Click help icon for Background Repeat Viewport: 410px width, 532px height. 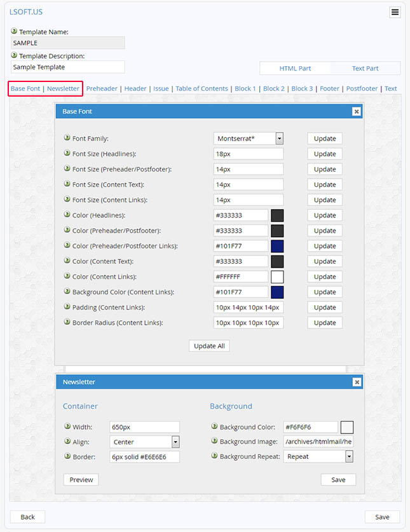[x=214, y=455]
